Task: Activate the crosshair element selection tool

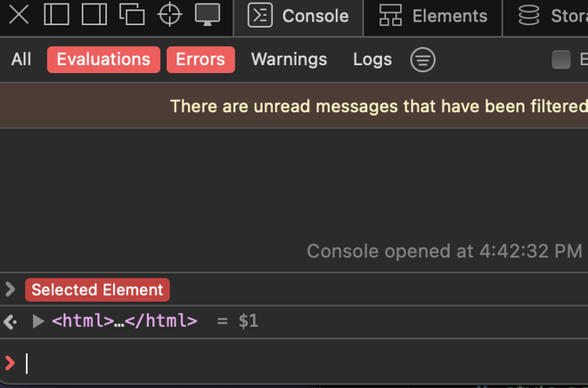Action: tap(169, 14)
